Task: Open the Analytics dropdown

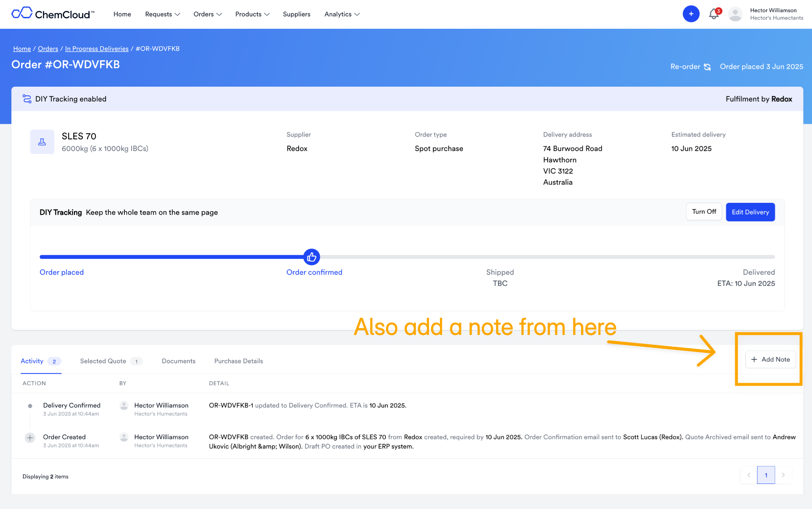Action: (342, 14)
